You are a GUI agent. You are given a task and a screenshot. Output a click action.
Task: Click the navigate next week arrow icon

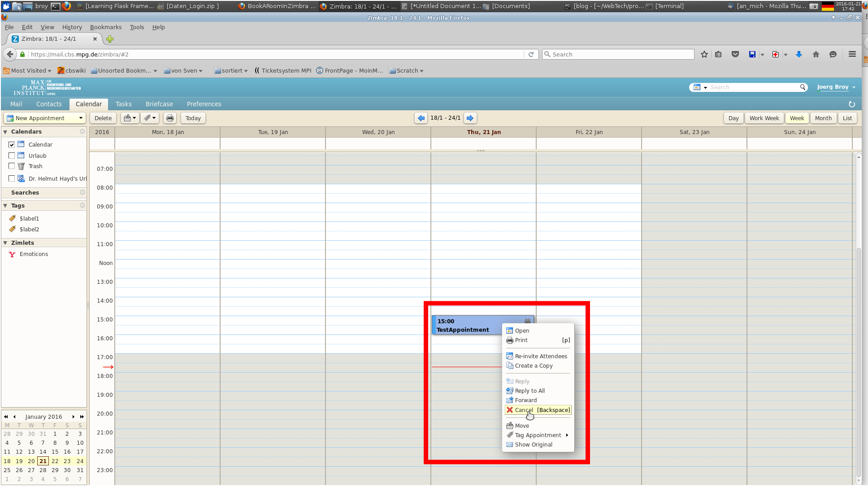pyautogui.click(x=470, y=117)
